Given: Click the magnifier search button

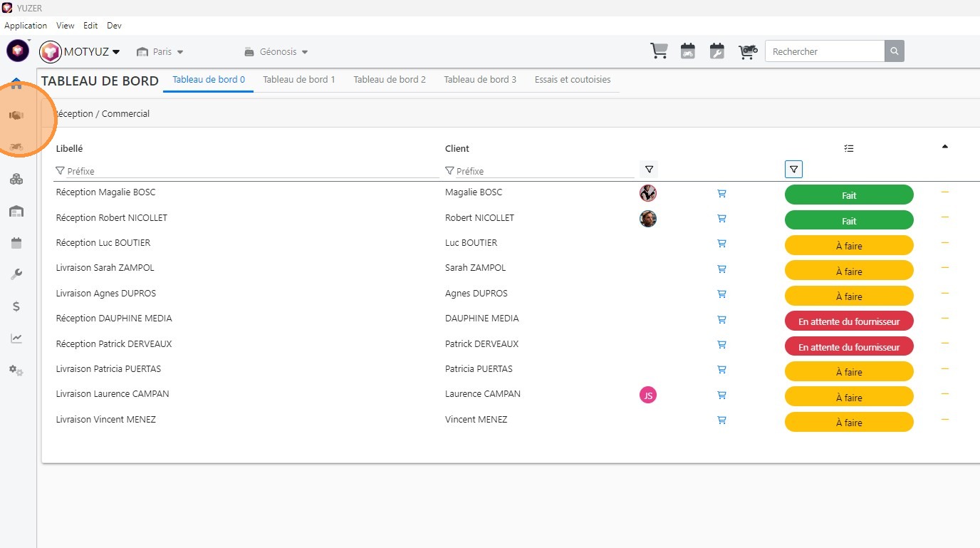Looking at the screenshot, I should (895, 51).
